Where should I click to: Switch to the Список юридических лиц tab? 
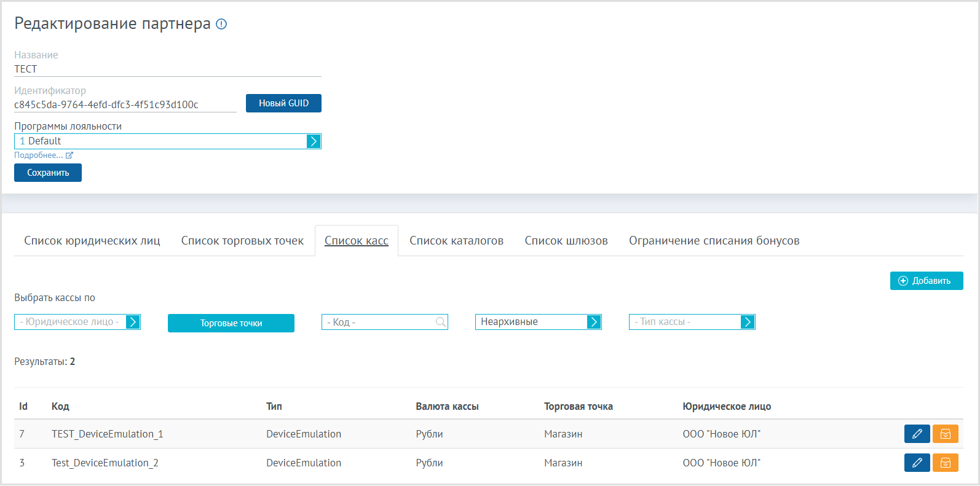pyautogui.click(x=92, y=241)
